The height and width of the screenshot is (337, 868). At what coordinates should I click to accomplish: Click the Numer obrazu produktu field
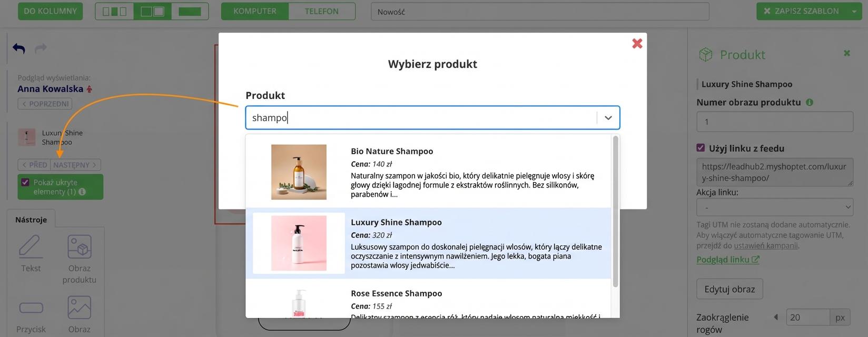click(775, 122)
